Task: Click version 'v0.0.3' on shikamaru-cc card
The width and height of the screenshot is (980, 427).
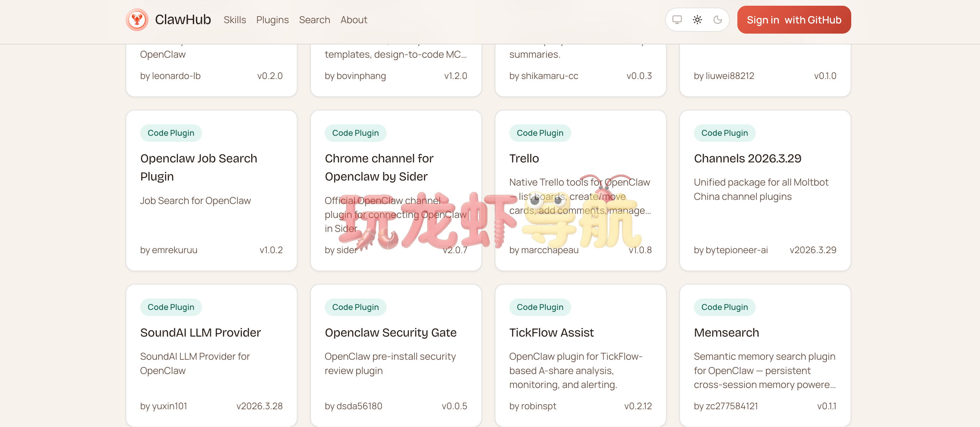Action: tap(639, 76)
